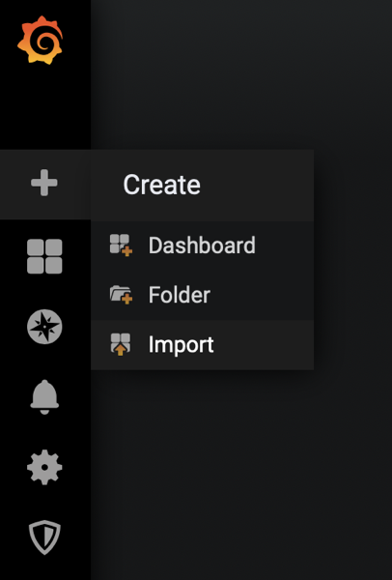The image size is (392, 580).
Task: Open Explore using the compass icon
Action: [44, 327]
